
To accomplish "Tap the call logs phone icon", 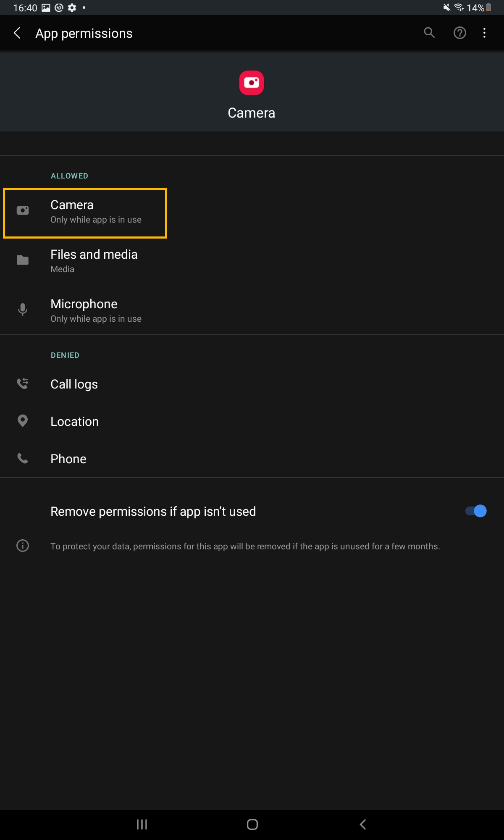I will pos(23,383).
